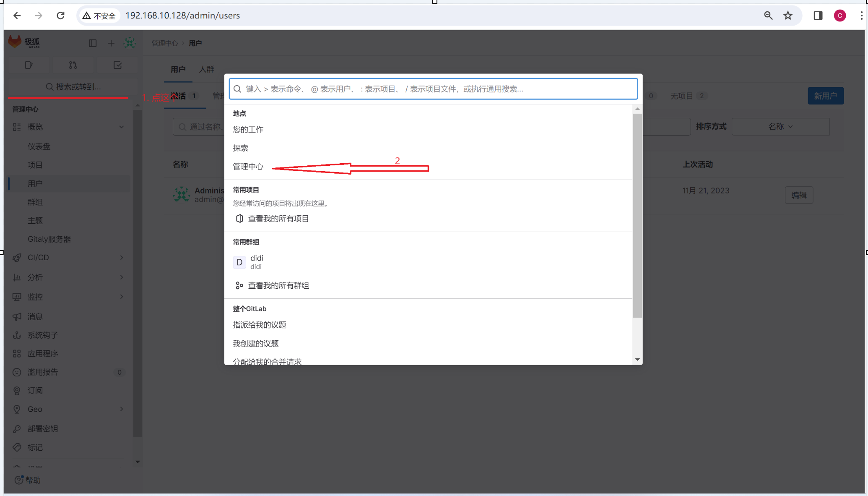Screen dimensions: 868x496
Task: Open the issues shortcut icon
Action: tap(29, 65)
